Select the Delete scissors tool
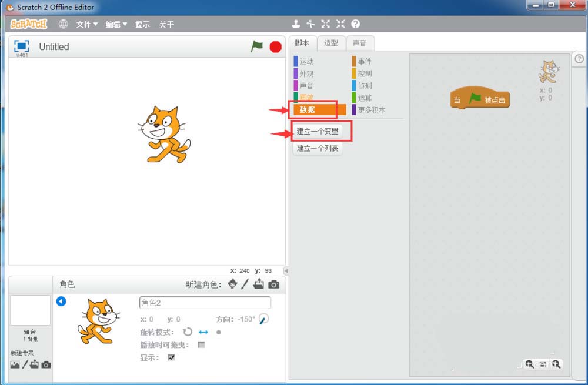Viewport: 588px width, 385px height. click(x=310, y=24)
